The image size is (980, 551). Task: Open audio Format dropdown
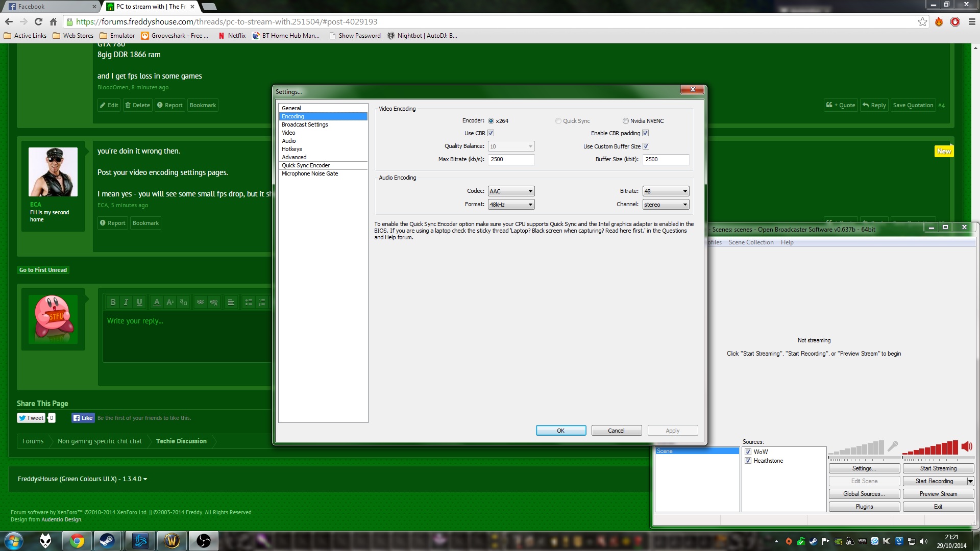[511, 205]
